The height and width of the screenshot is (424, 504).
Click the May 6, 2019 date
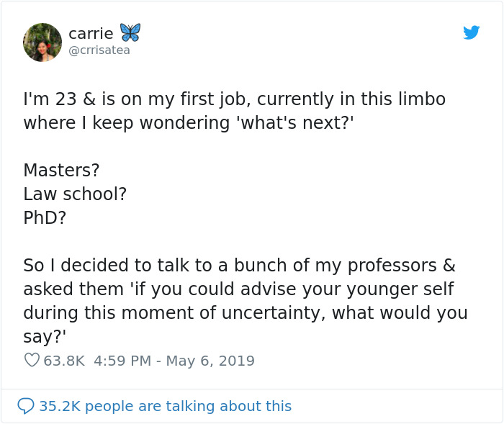click(x=210, y=361)
